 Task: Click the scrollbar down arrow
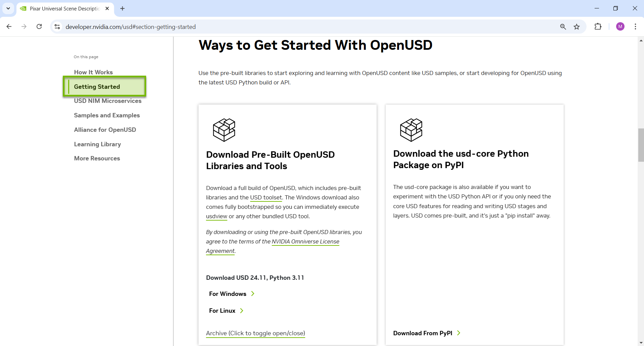tap(641, 343)
